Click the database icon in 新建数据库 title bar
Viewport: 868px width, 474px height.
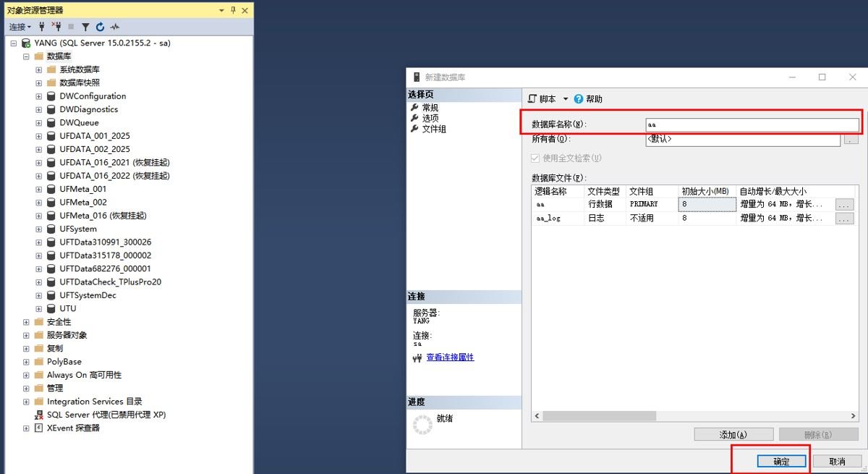click(417, 77)
